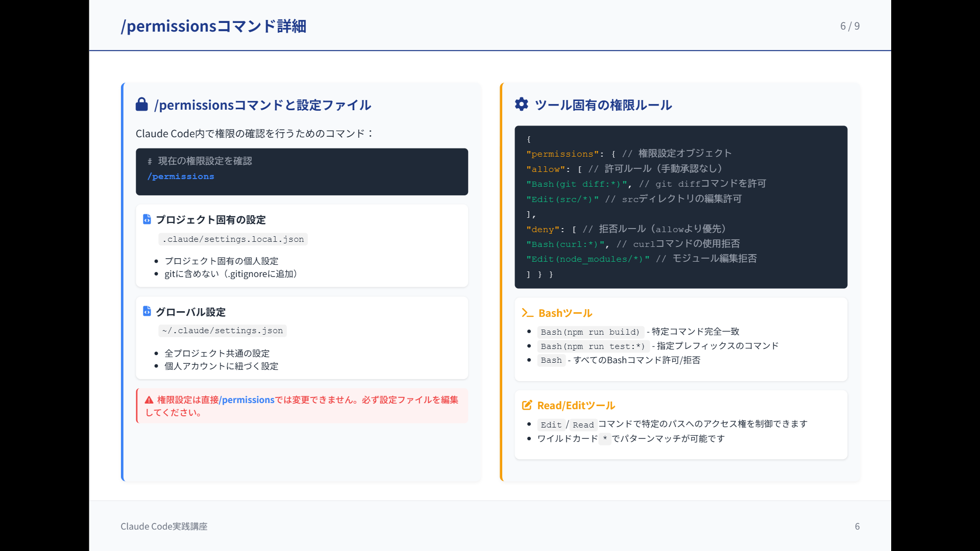Click the terminal prompt icon beside Bashツール

527,313
